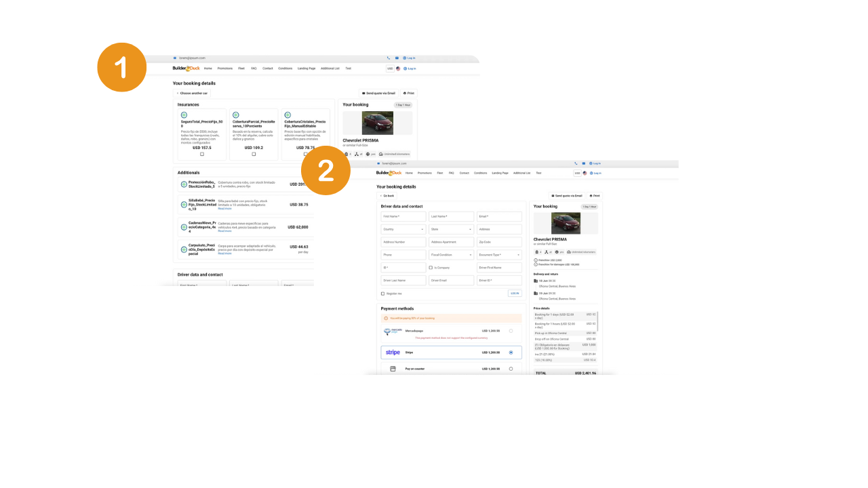Click the Price details scrollbar
Viewport: 868px width, 488px height.
[x=597, y=321]
